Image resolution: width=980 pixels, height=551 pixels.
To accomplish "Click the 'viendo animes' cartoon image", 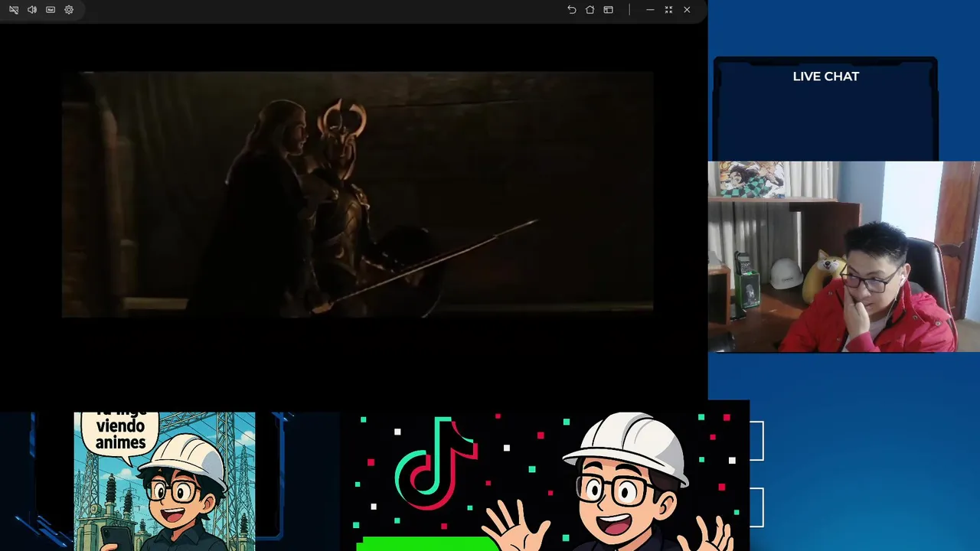I will pos(165,481).
